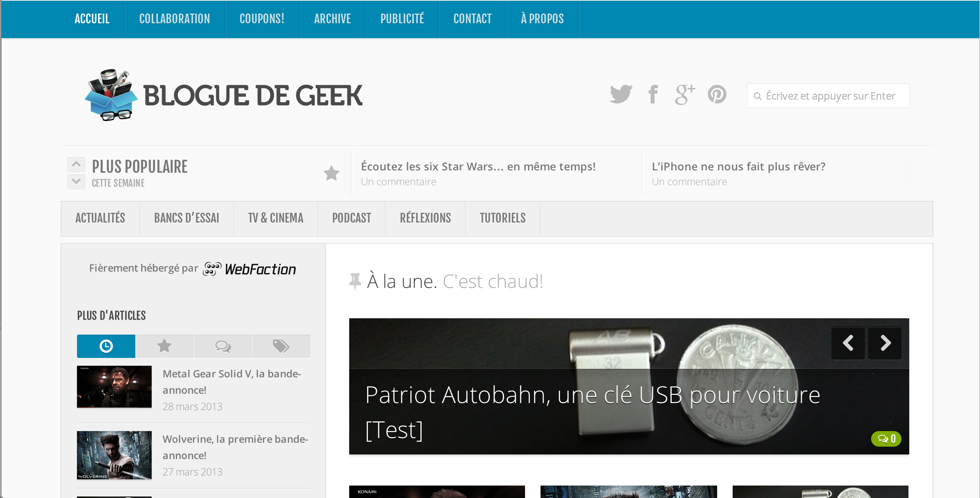Show next popular item with down chevron
This screenshot has width=980, height=498.
(76, 182)
